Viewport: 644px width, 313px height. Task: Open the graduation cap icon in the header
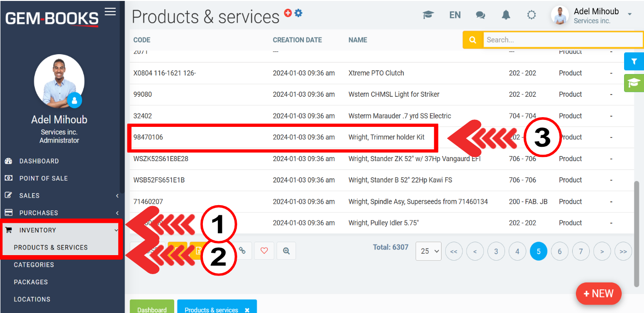(x=428, y=15)
